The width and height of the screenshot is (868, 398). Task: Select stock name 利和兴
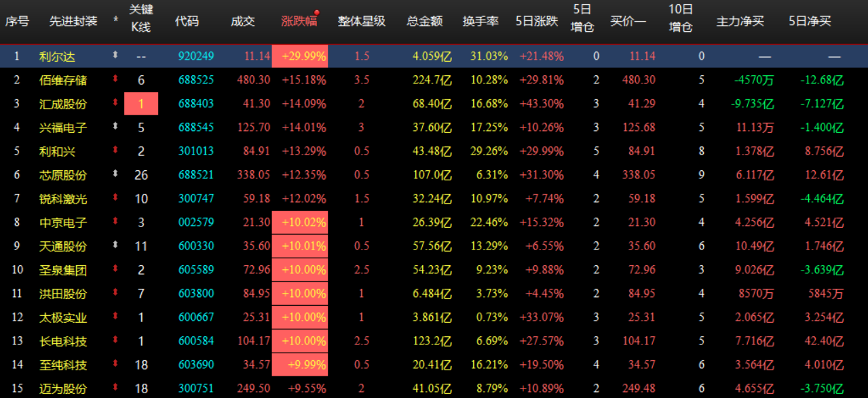click(58, 151)
